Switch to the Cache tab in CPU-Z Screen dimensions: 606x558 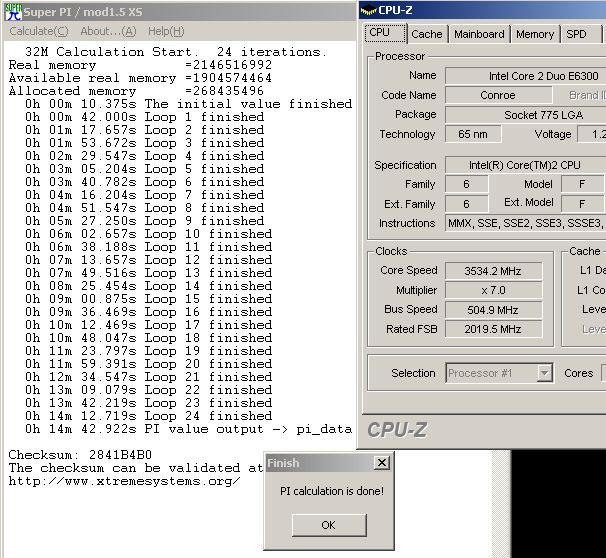[427, 34]
